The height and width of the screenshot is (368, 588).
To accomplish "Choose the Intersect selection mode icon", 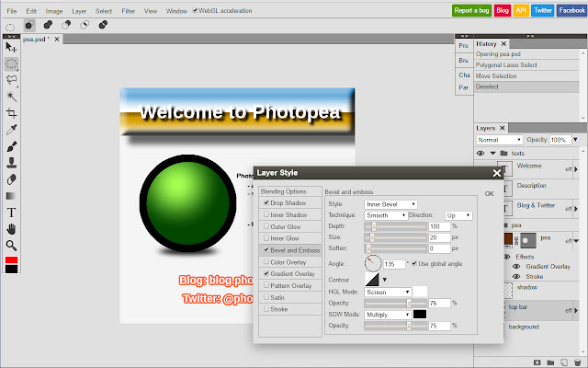I will pos(85,25).
